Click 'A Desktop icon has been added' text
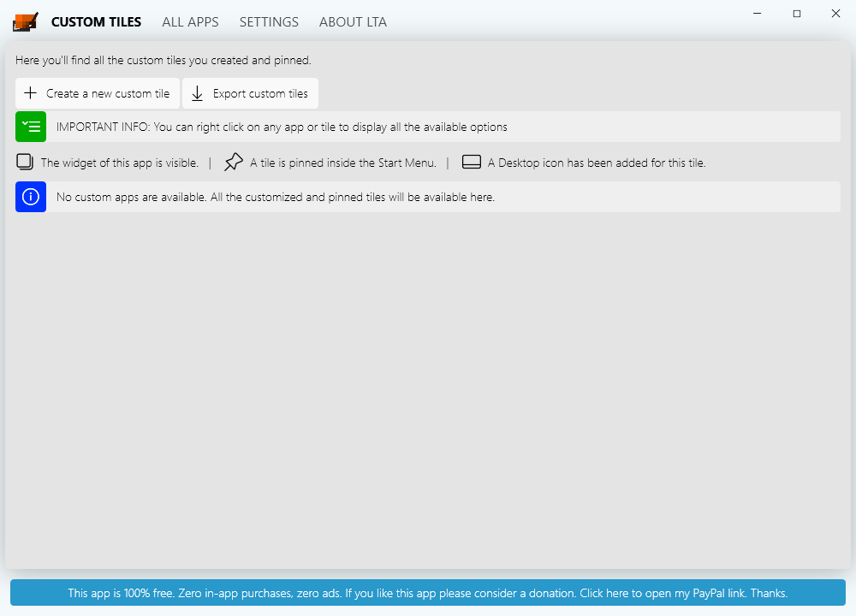 click(x=597, y=163)
